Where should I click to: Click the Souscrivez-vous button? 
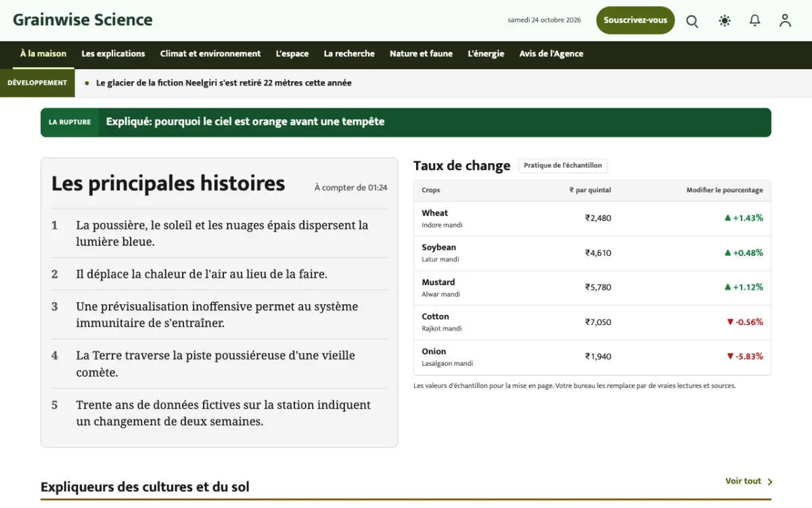pos(635,20)
